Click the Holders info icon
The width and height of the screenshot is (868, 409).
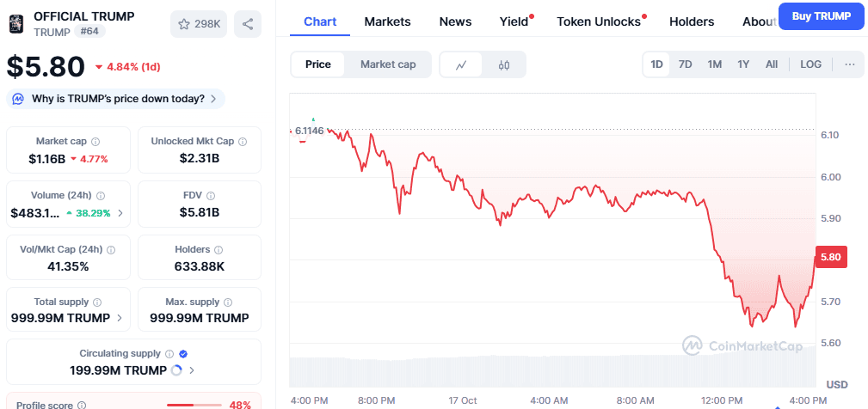tap(217, 250)
